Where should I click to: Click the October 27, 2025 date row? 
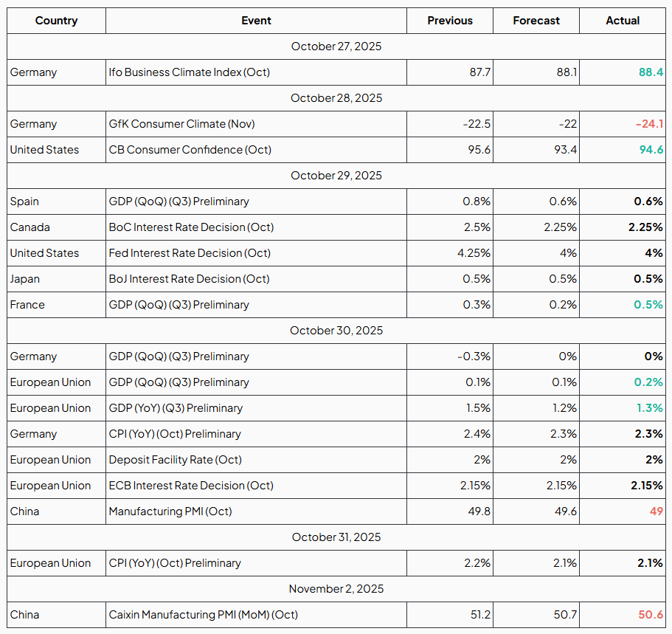point(336,46)
